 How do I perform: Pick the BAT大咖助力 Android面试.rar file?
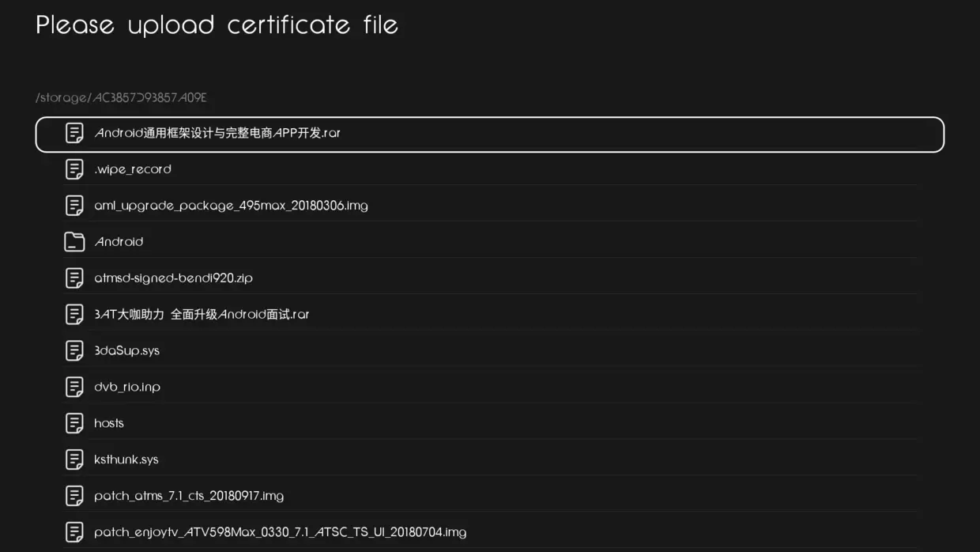(x=490, y=315)
